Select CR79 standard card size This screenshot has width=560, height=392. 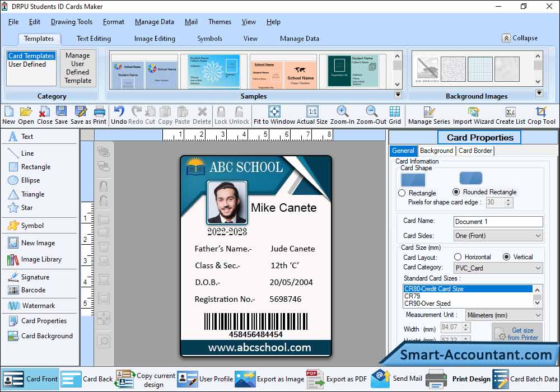pos(412,296)
